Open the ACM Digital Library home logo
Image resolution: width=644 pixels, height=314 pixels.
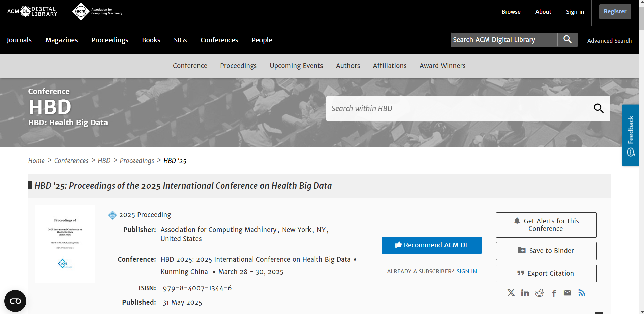[32, 11]
